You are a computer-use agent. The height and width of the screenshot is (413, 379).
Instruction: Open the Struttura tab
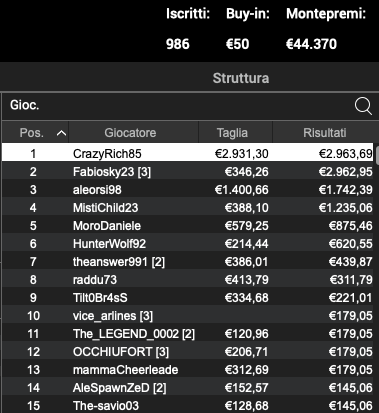pyautogui.click(x=241, y=78)
